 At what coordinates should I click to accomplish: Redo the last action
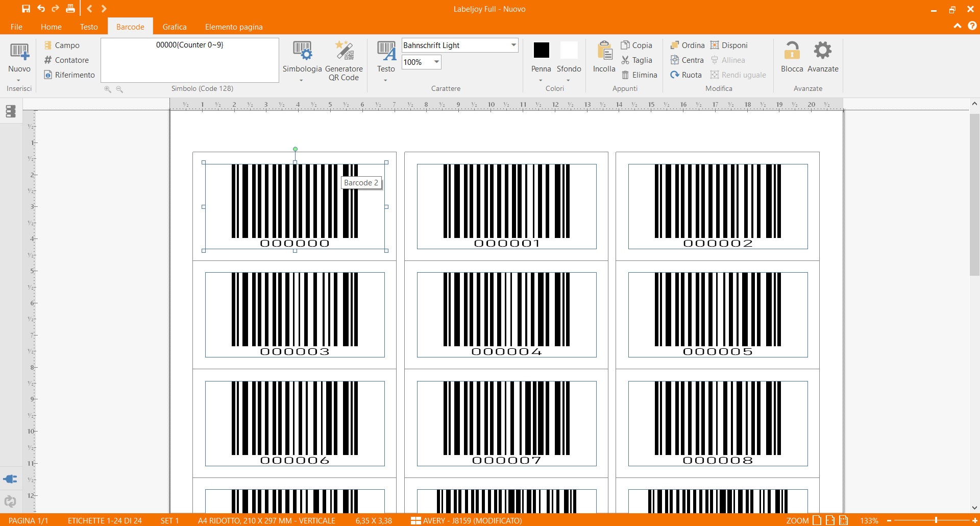[x=55, y=9]
